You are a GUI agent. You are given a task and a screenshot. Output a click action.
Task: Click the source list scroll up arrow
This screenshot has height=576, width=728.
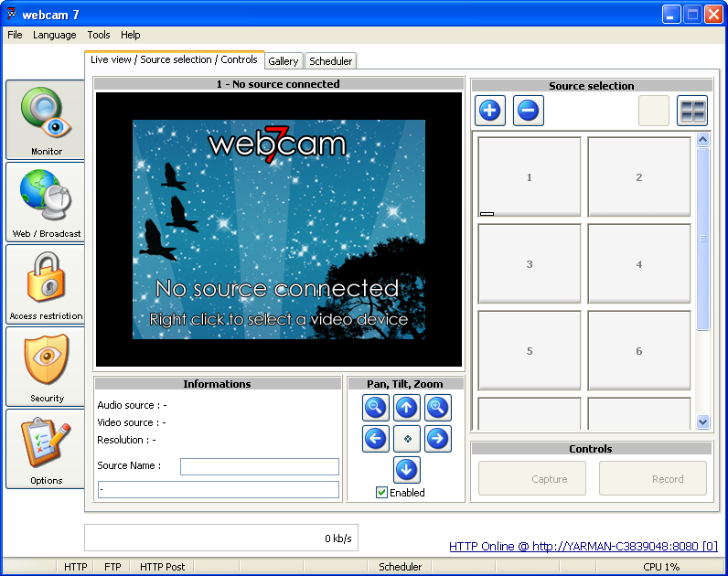point(703,140)
